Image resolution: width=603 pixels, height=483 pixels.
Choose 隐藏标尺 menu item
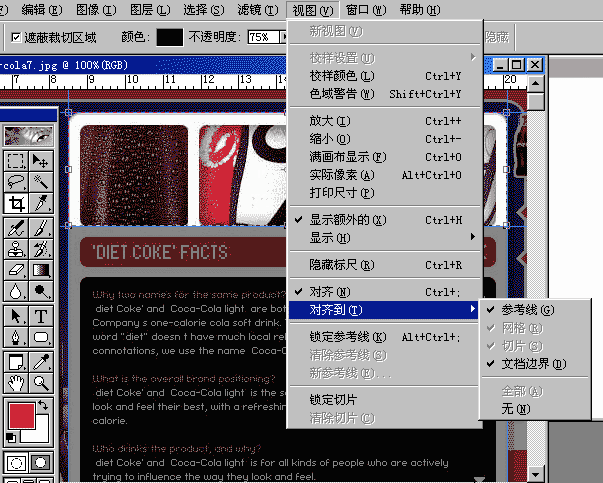pos(385,265)
